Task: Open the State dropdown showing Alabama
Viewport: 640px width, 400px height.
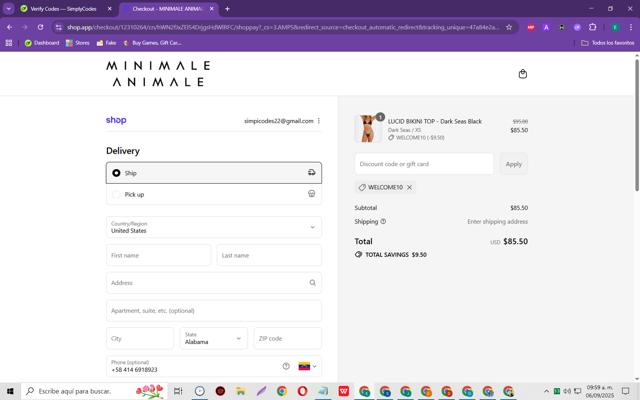Action: click(213, 338)
